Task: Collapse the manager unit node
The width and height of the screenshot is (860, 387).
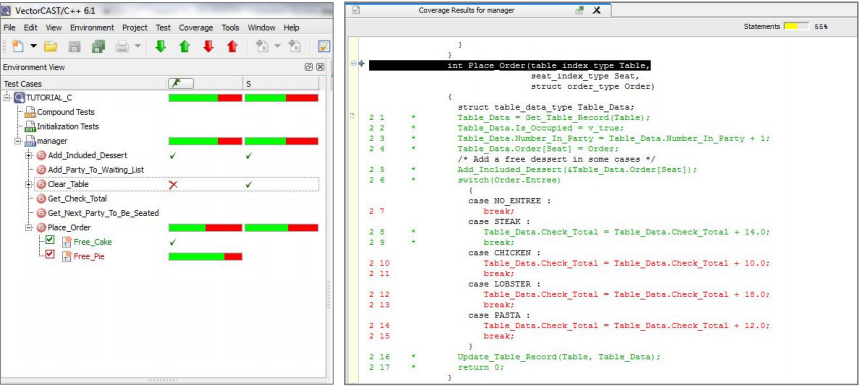Action: pyautogui.click(x=18, y=141)
